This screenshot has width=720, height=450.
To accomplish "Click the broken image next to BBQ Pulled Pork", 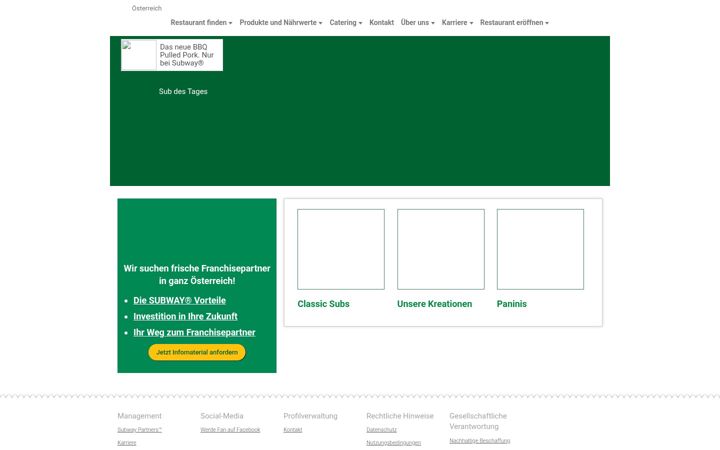I will [139, 55].
